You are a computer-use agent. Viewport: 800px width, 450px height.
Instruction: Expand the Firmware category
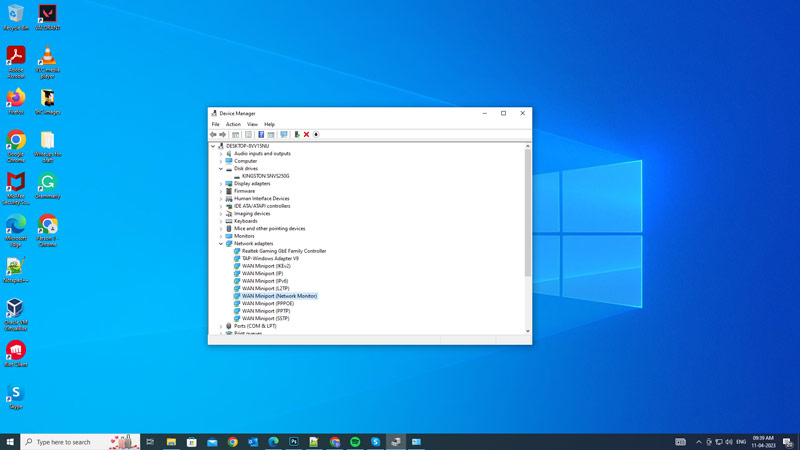[x=221, y=191]
